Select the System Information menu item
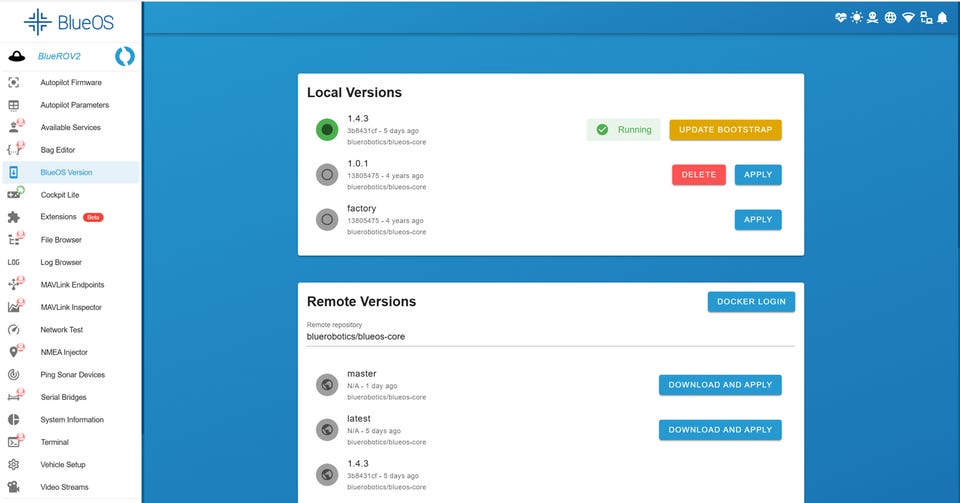The image size is (960, 503). [71, 420]
